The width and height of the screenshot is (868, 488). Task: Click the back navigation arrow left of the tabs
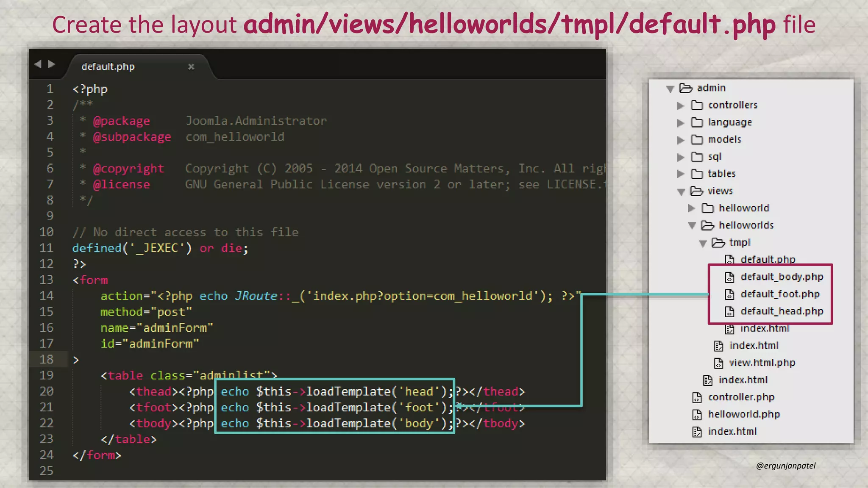[x=38, y=64]
